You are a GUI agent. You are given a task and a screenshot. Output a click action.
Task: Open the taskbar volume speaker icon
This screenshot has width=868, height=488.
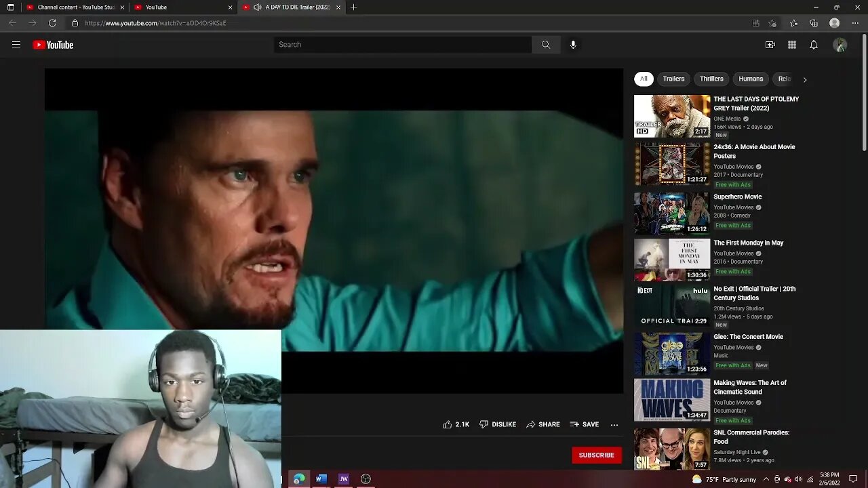coord(798,479)
